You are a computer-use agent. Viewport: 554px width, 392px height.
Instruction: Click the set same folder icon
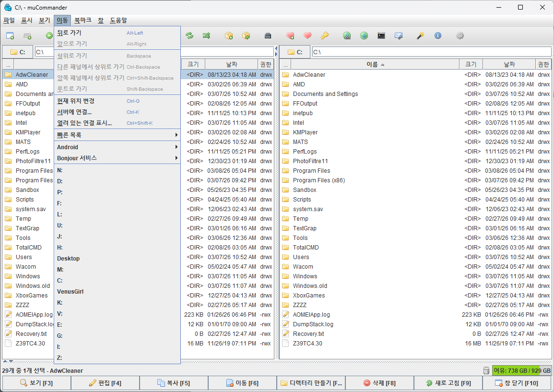(x=206, y=36)
